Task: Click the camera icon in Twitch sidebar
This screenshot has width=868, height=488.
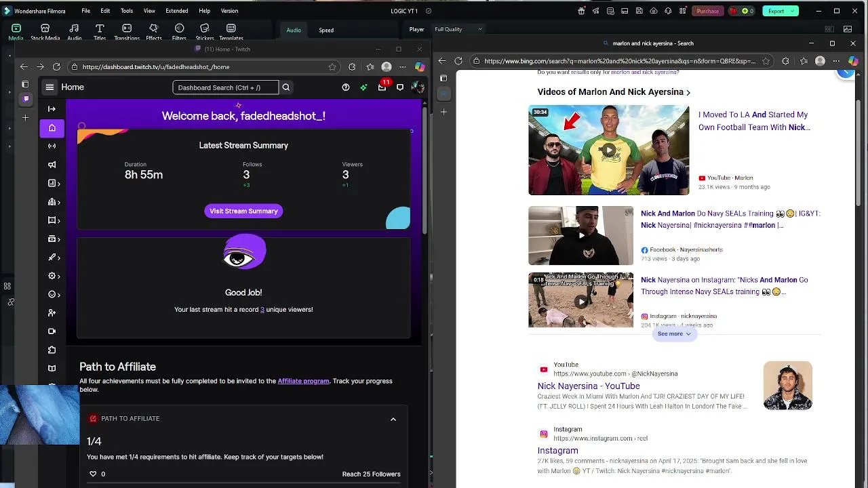Action: (52, 331)
